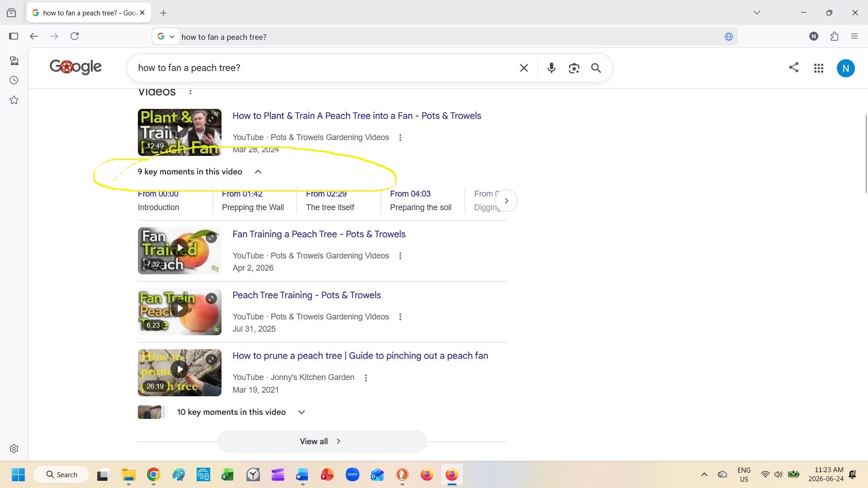This screenshot has height=488, width=868.
Task: Open history in the sidebar
Action: (14, 80)
